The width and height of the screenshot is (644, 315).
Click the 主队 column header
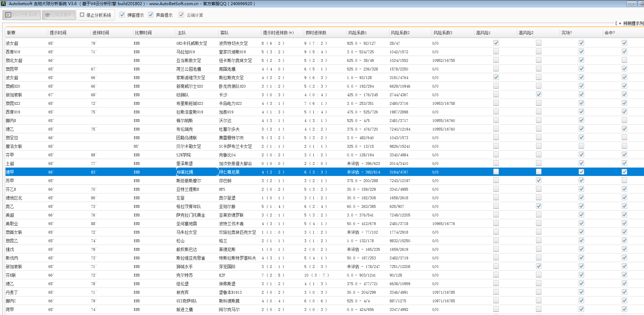tap(182, 33)
